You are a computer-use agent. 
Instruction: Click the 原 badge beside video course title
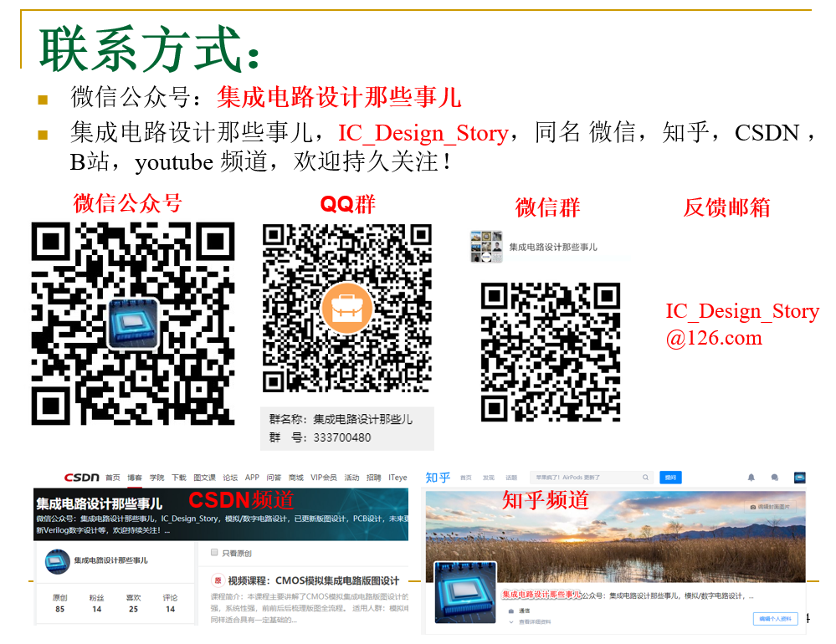click(218, 580)
